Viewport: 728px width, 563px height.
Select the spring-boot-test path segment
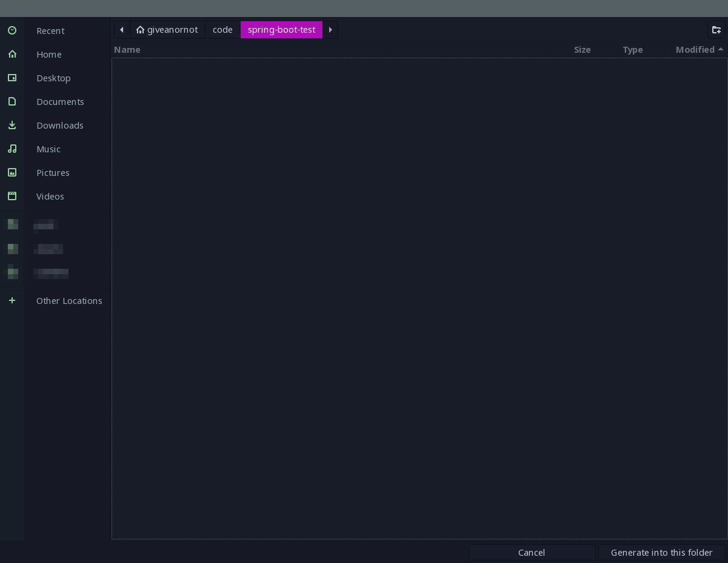[281, 30]
